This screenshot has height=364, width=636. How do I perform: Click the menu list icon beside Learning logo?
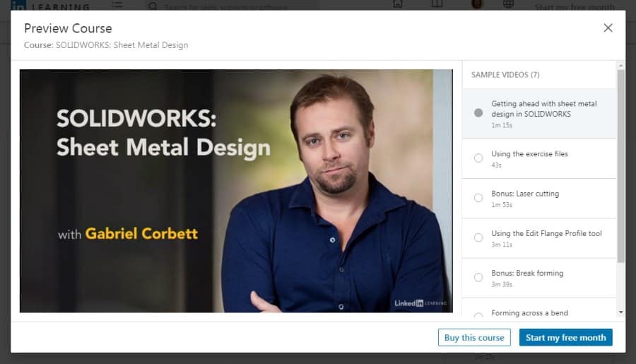pyautogui.click(x=117, y=5)
